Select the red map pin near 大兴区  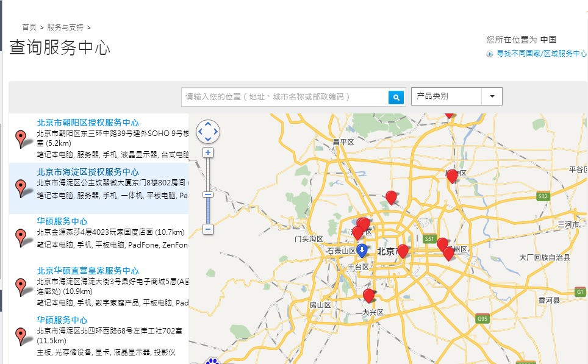pos(368,295)
